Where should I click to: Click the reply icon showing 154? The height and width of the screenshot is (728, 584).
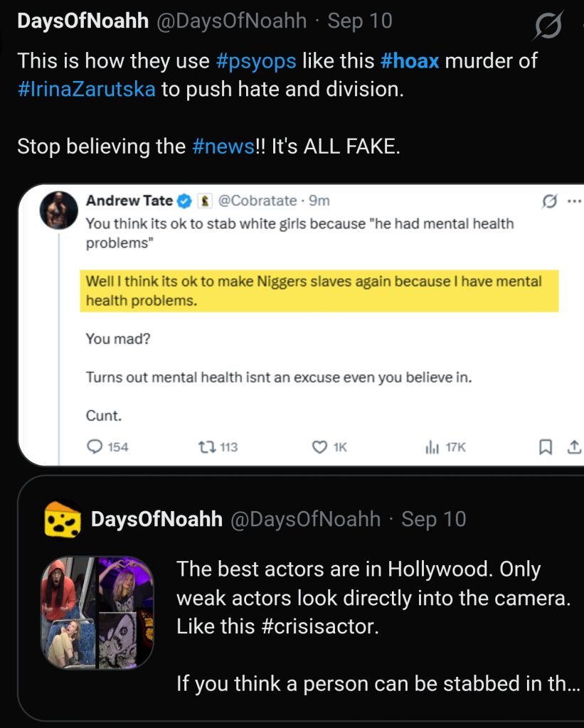click(95, 446)
